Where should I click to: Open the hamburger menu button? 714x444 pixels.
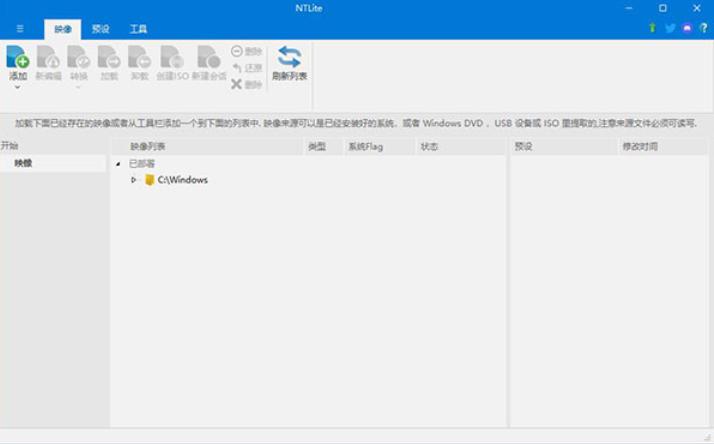[20, 29]
